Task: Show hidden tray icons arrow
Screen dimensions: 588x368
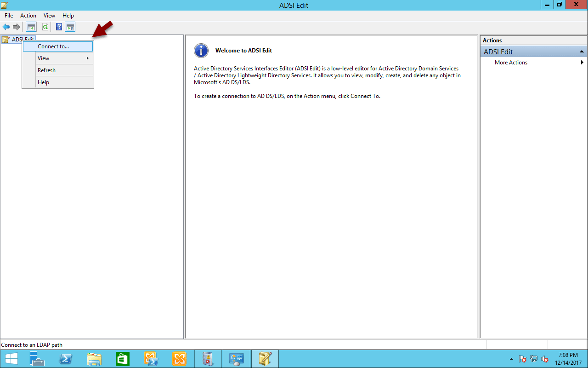Action: tap(512, 359)
